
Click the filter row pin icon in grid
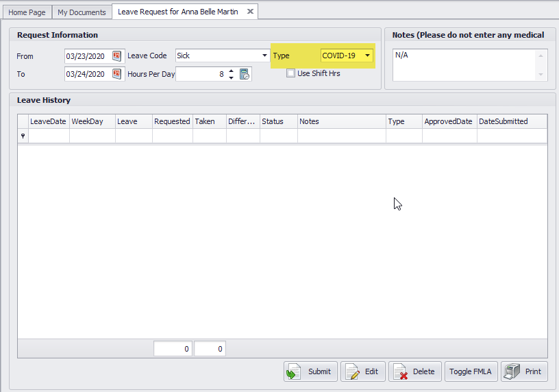click(23, 136)
